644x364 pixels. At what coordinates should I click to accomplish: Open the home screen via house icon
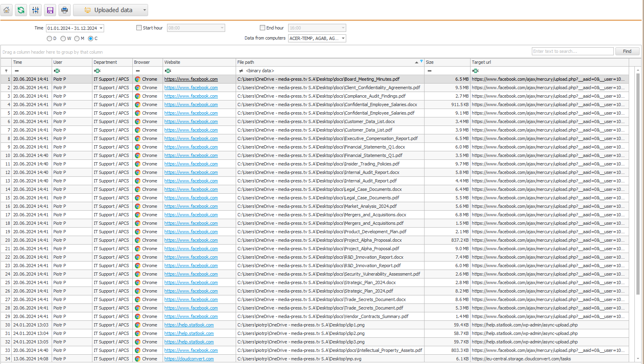coord(6,10)
